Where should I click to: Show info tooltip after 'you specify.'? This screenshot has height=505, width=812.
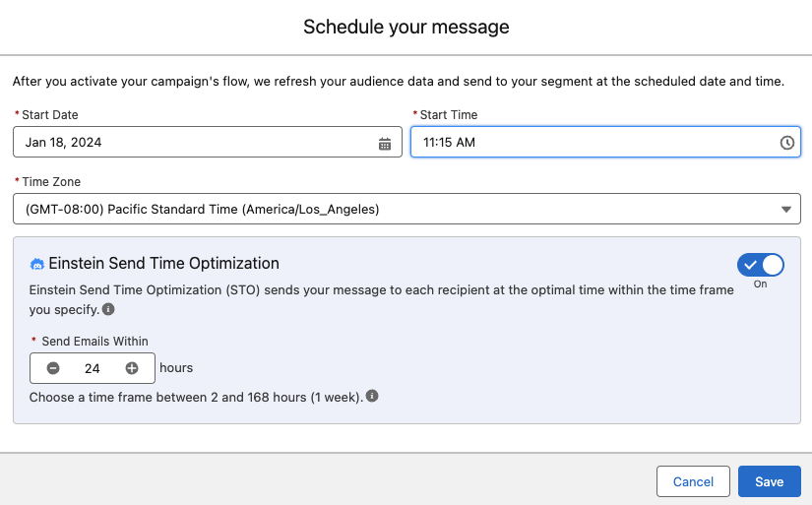tap(108, 309)
